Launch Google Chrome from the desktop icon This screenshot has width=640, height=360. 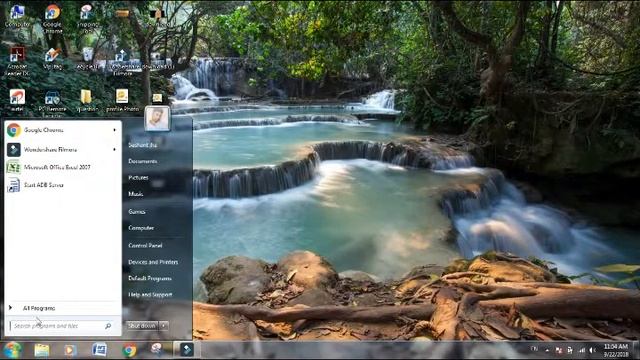point(52,18)
